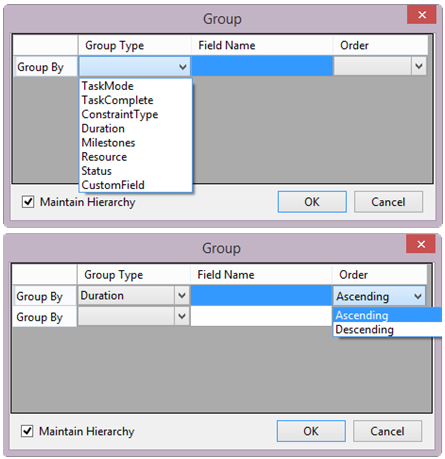Click OK in the lower Group dialog
445x459 pixels.
(x=311, y=431)
